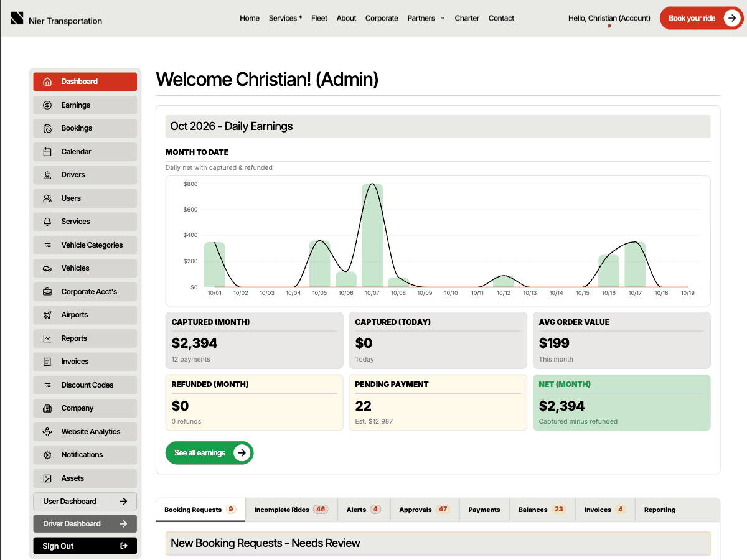Go to Fleet in the top navigation
Screen dimensions: 747x560
pyautogui.click(x=319, y=19)
